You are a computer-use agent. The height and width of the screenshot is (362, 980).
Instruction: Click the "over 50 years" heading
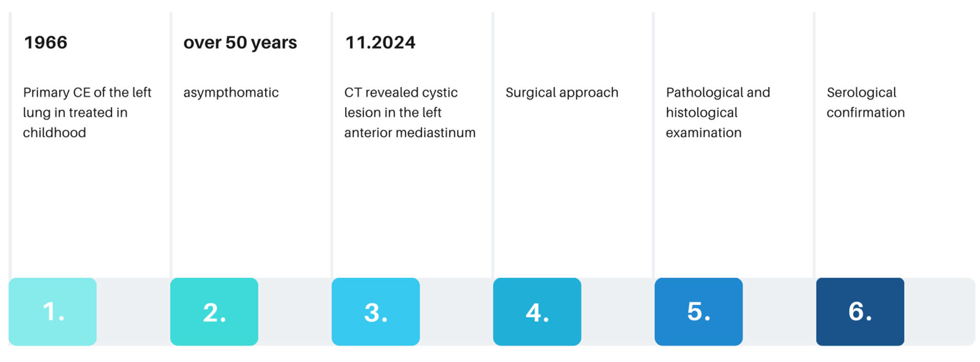tap(240, 42)
